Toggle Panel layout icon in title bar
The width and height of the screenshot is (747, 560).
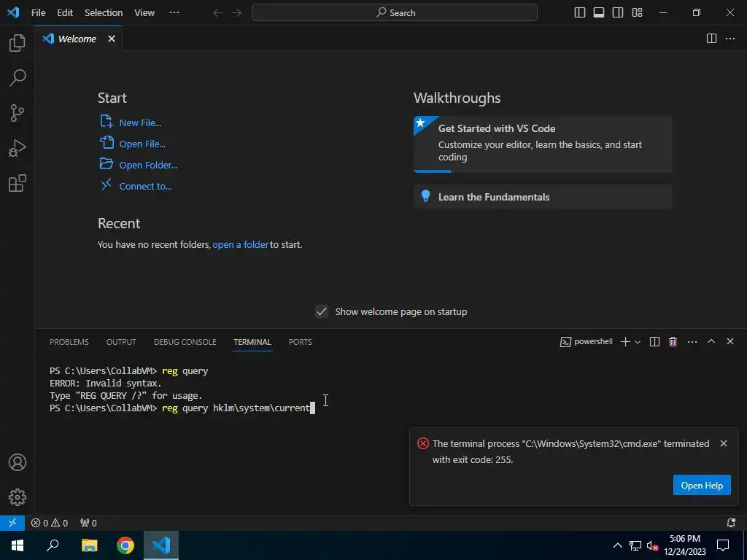[x=599, y=13]
